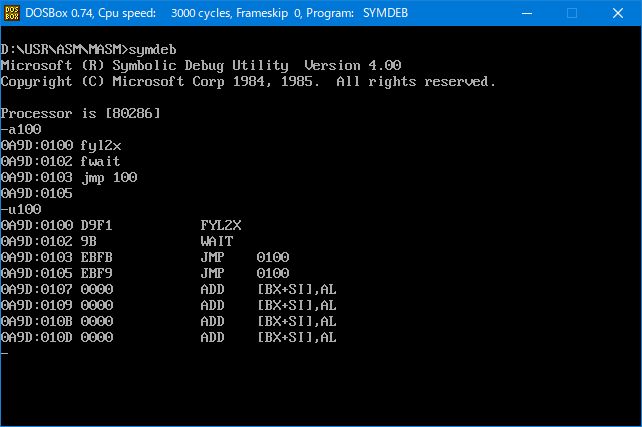Click the final '-' command prompt
The height and width of the screenshot is (427, 642).
pos(5,353)
